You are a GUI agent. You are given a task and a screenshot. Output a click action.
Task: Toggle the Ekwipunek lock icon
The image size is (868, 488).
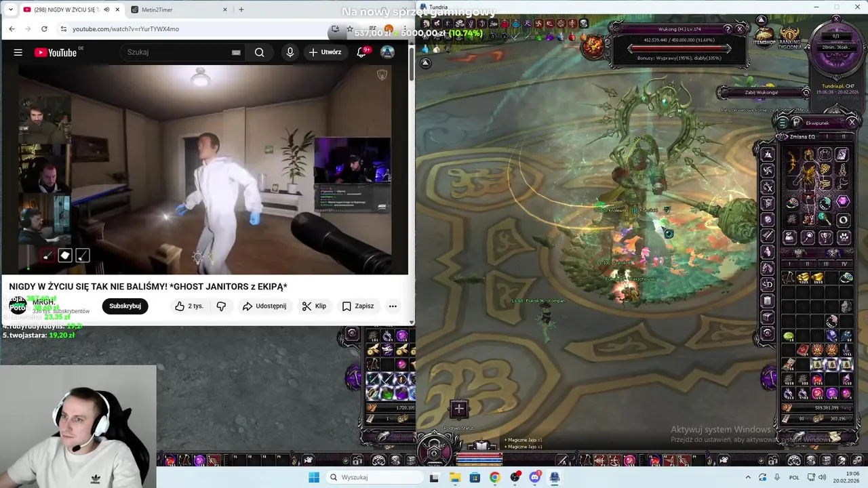pos(796,123)
